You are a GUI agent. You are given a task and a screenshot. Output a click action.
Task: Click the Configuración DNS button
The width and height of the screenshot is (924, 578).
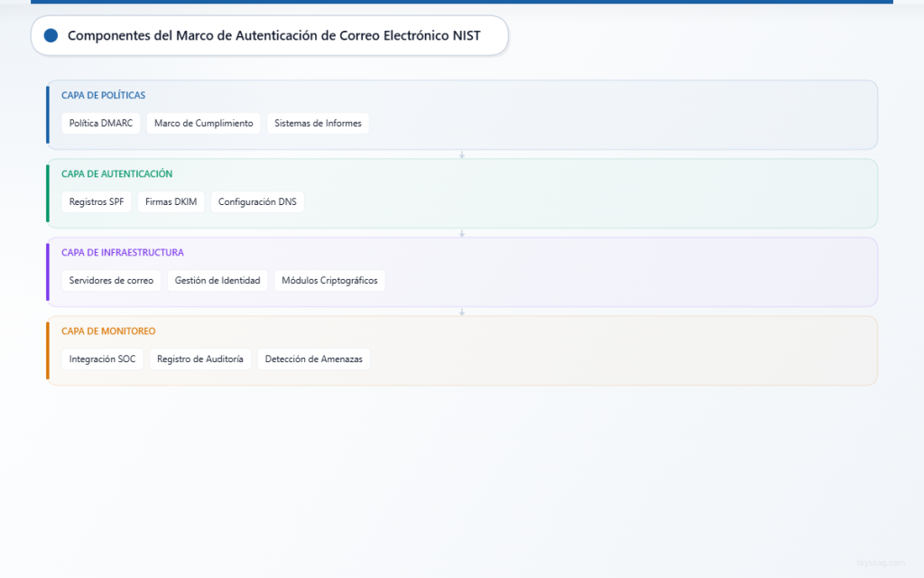pyautogui.click(x=257, y=201)
